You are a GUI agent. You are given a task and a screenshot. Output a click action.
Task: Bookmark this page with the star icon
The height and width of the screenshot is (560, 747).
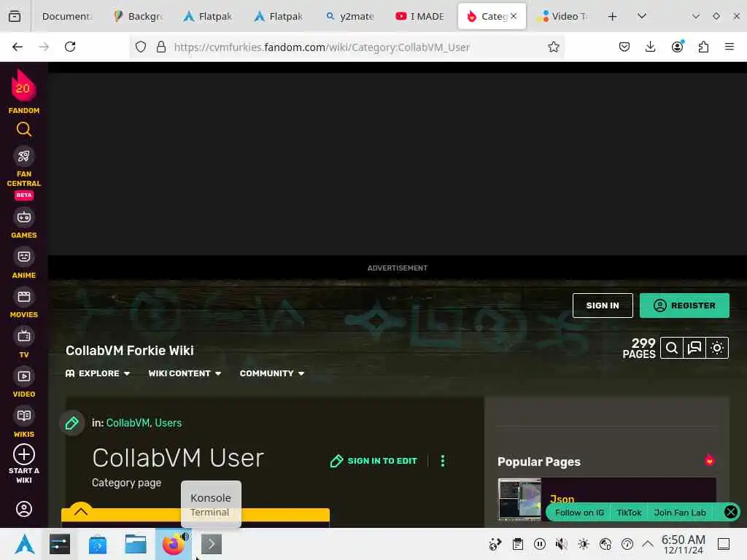pos(554,47)
